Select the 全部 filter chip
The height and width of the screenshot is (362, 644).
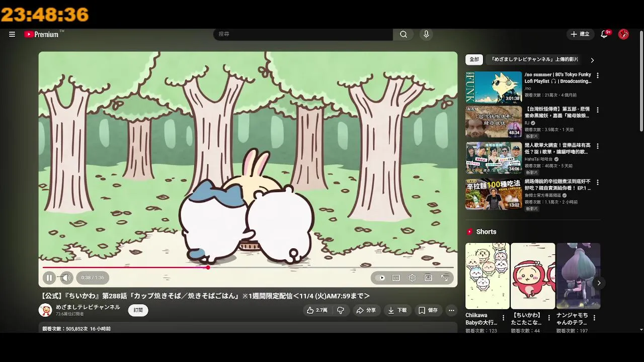474,59
